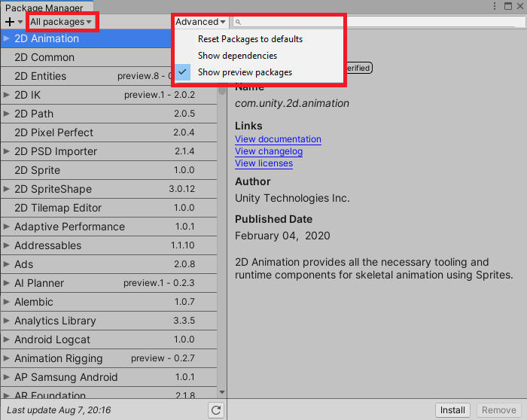
Task: Click the search magnifier icon
Action: pos(238,23)
